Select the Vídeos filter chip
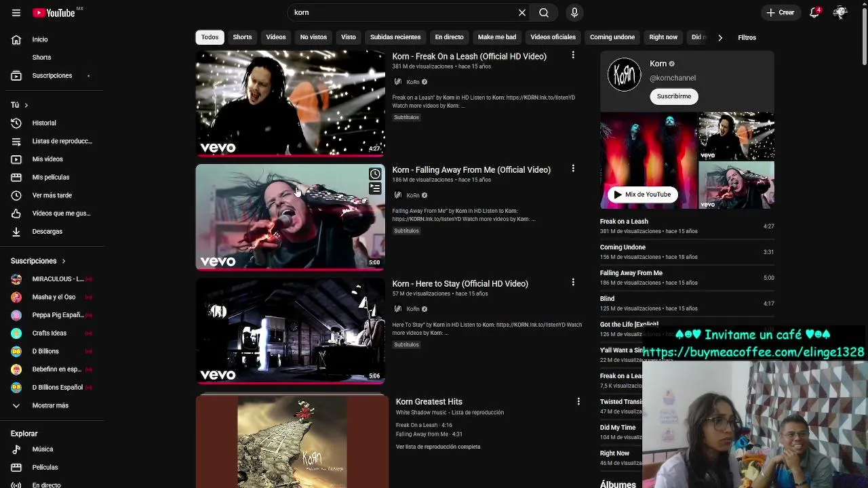The image size is (868, 488). click(276, 37)
